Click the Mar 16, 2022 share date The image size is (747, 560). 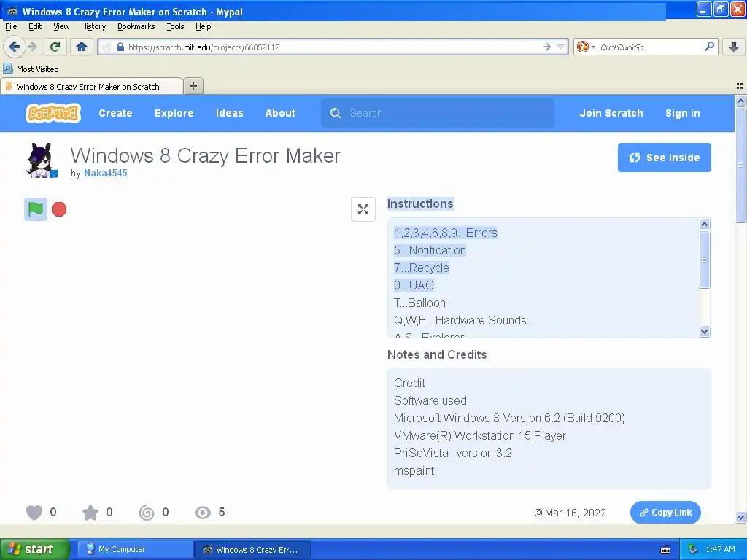click(x=575, y=513)
